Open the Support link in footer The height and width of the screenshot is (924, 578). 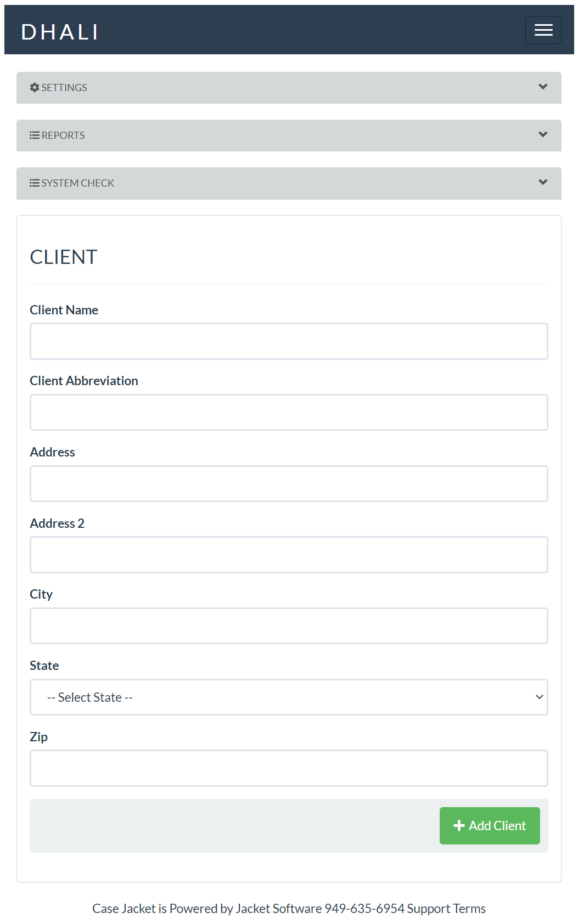coord(429,909)
